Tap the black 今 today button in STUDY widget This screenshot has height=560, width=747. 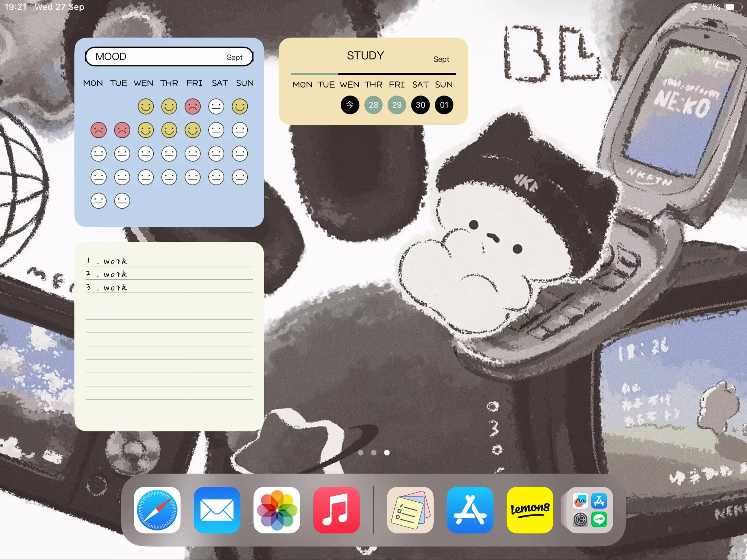point(350,105)
